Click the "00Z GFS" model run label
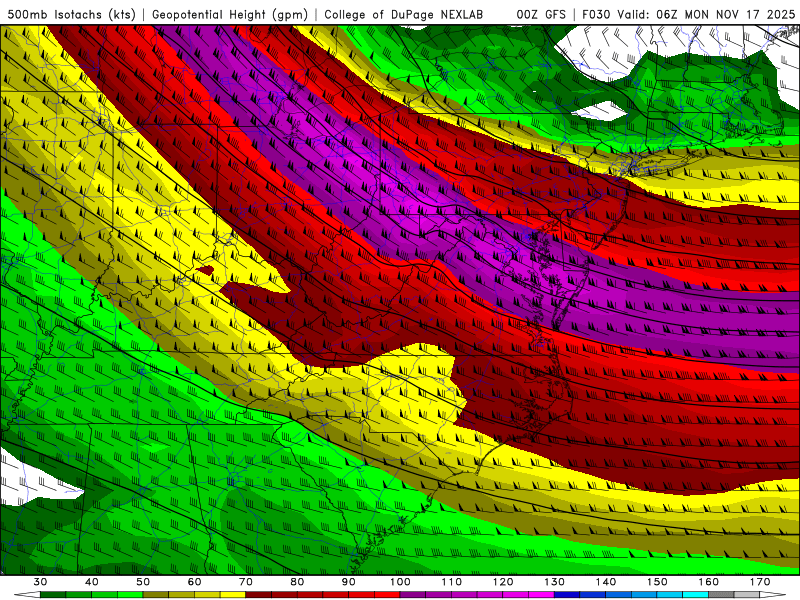This screenshot has width=800, height=600. click(x=541, y=15)
